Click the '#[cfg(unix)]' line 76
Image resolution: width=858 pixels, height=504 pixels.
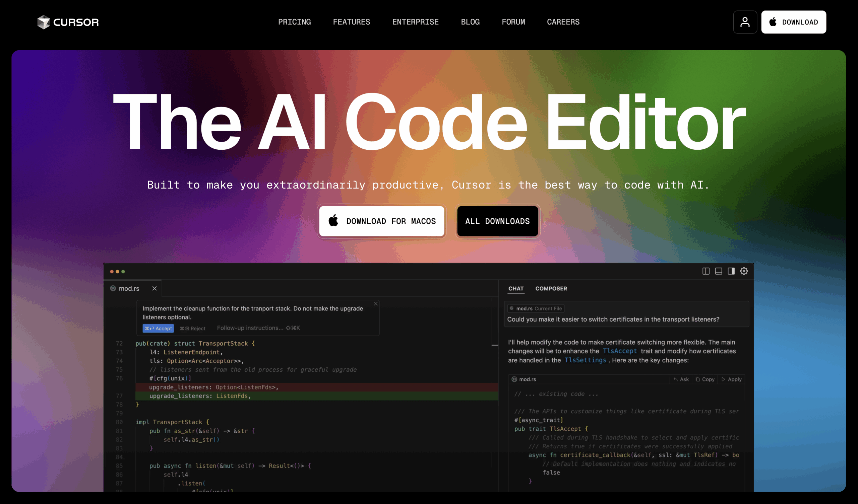[x=170, y=378]
